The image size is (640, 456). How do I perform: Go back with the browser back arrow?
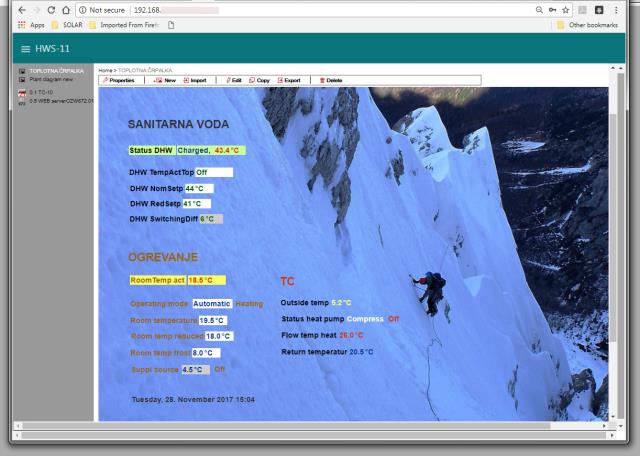[10, 8]
